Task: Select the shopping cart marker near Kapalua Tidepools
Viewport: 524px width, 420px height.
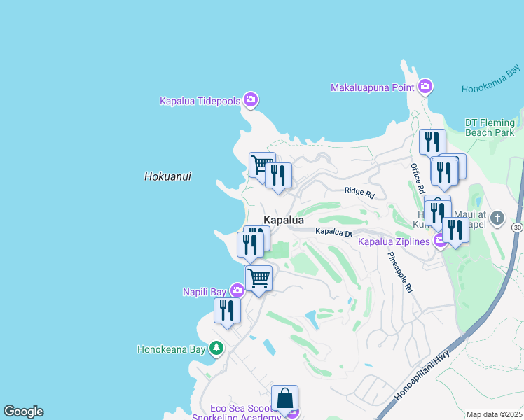Action: pos(259,164)
